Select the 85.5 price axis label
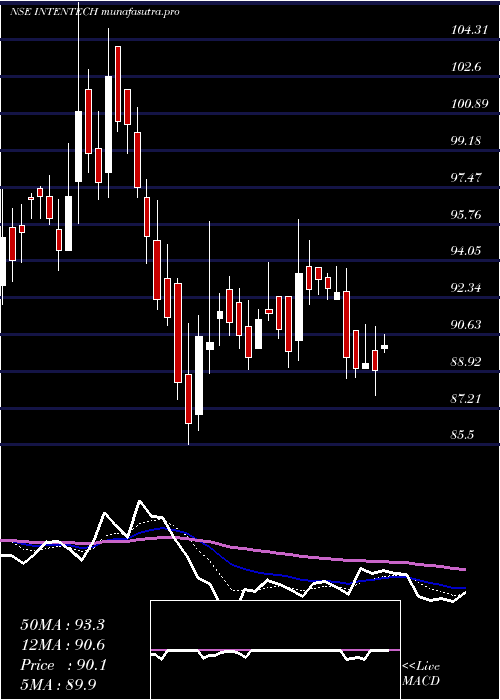500x700 pixels. pos(462,435)
